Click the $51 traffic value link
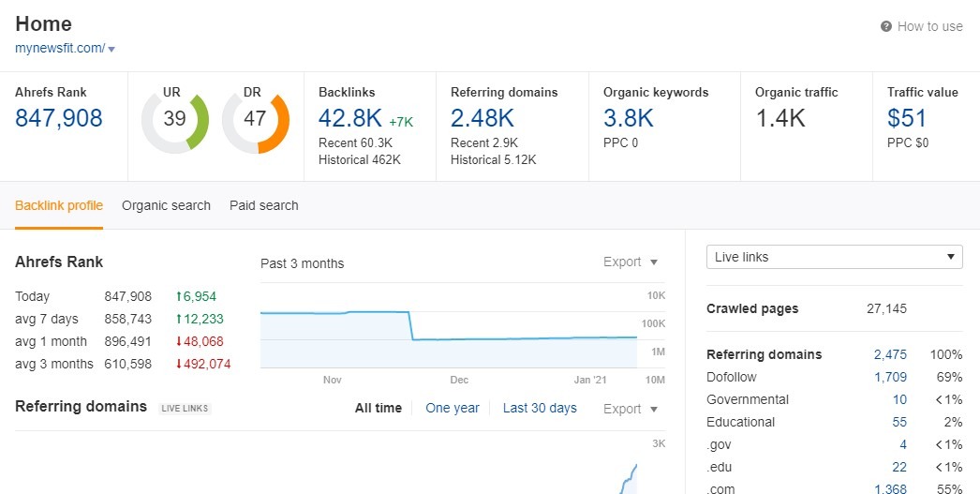Image resolution: width=980 pixels, height=494 pixels. (906, 118)
